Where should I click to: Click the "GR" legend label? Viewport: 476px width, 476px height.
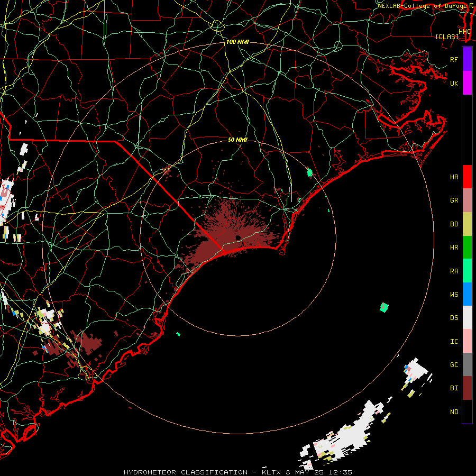coord(454,200)
